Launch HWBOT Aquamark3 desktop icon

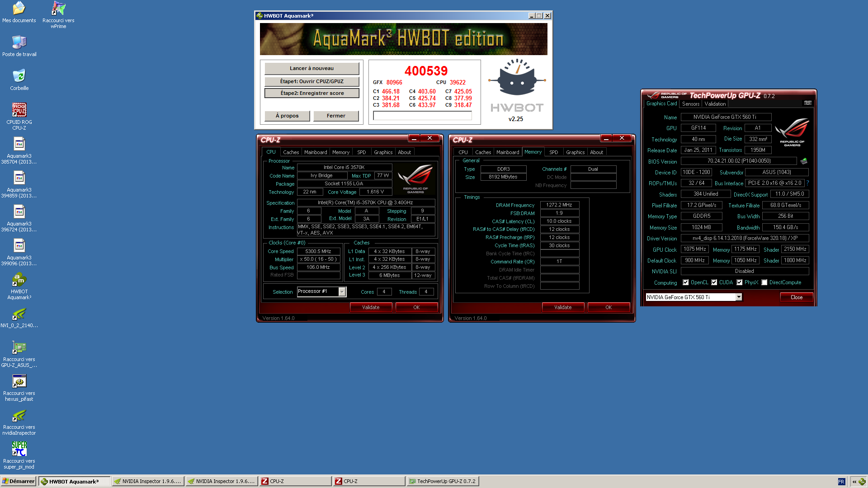pos(19,286)
